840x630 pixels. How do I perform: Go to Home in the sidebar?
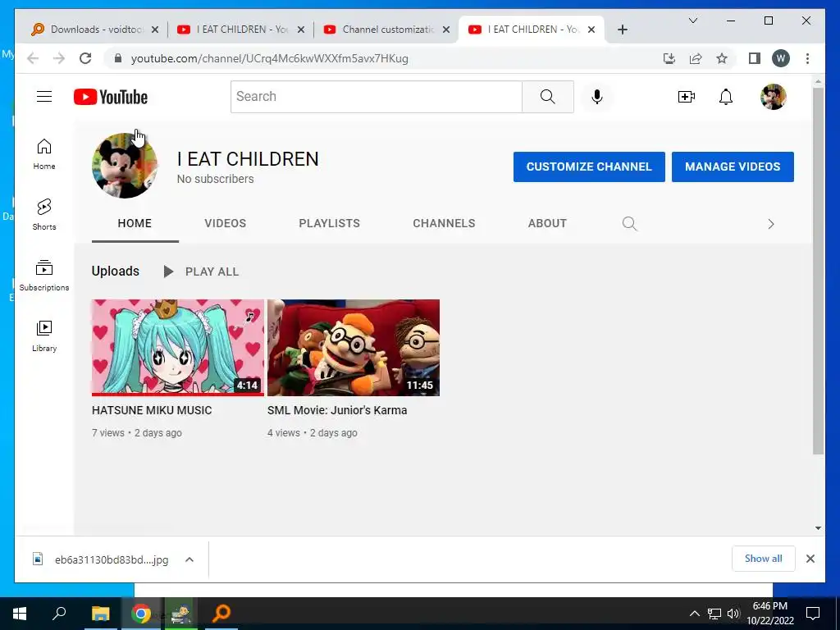point(44,154)
